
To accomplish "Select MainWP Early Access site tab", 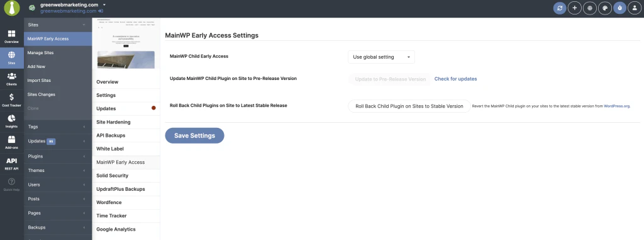I will point(126,162).
